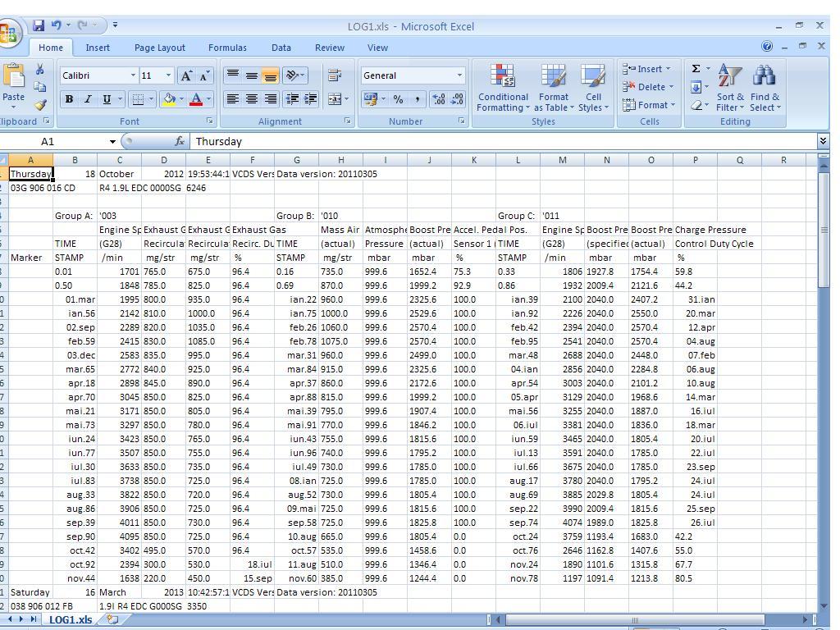Open the Name Box dropdown arrow

112,142
